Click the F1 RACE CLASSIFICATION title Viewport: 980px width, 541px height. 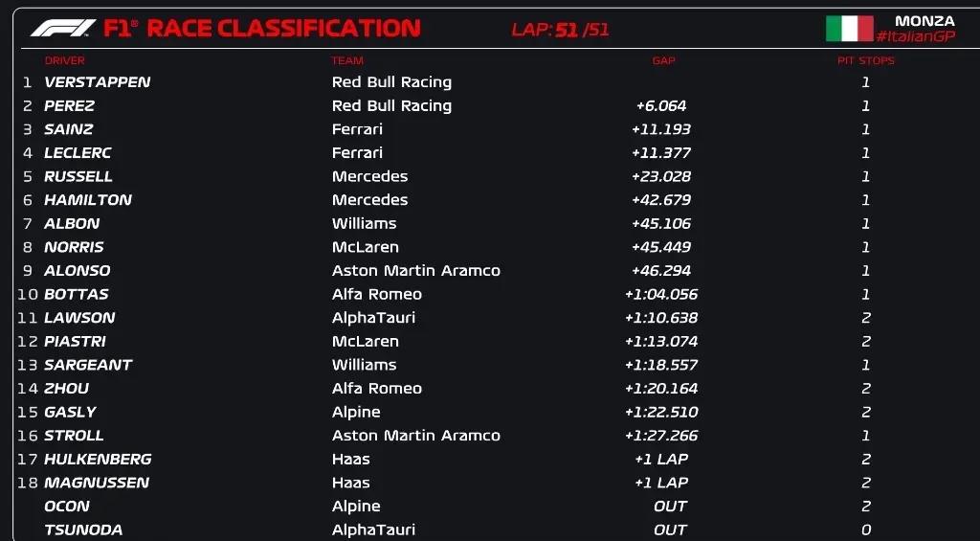pos(262,29)
